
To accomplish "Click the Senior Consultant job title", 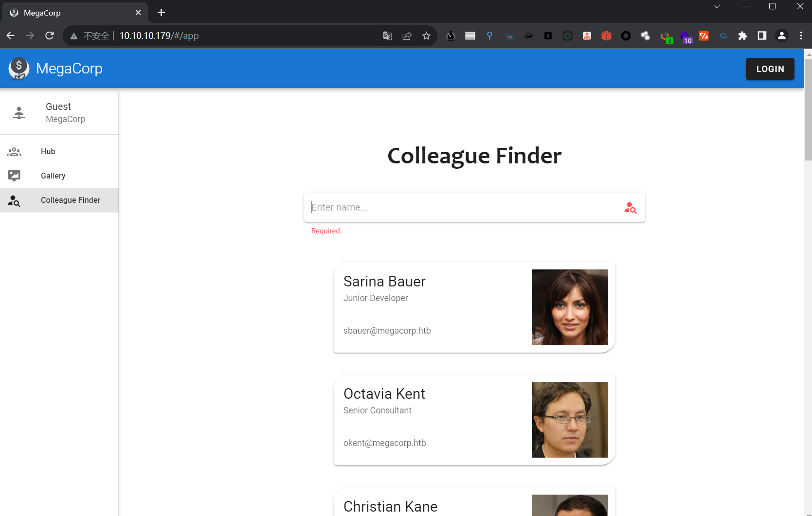I will 378,410.
